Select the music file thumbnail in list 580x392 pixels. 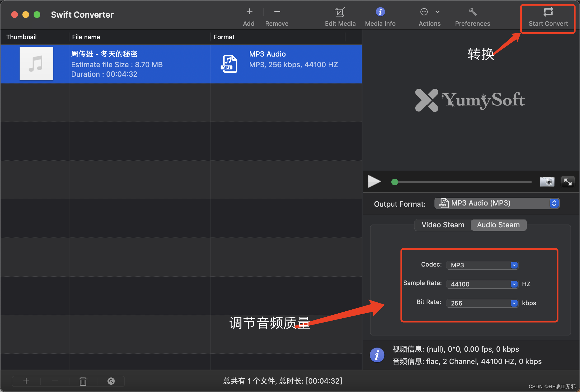coord(36,64)
